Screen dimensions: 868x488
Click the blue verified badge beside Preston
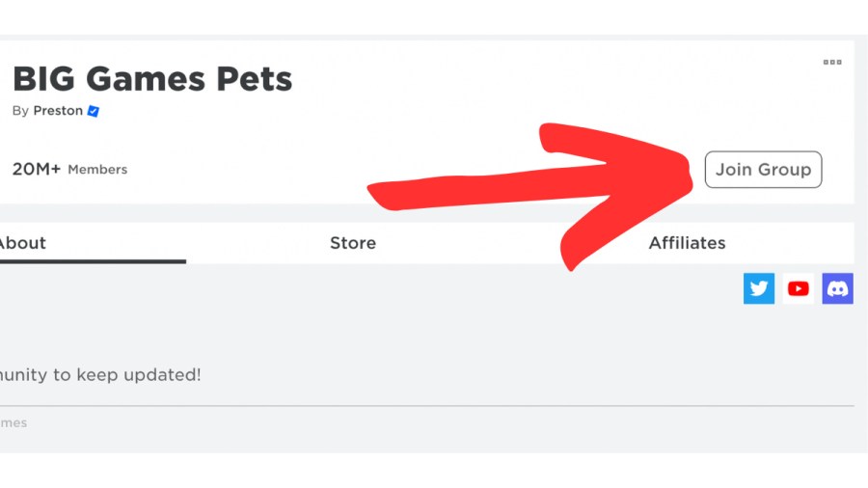(x=94, y=111)
